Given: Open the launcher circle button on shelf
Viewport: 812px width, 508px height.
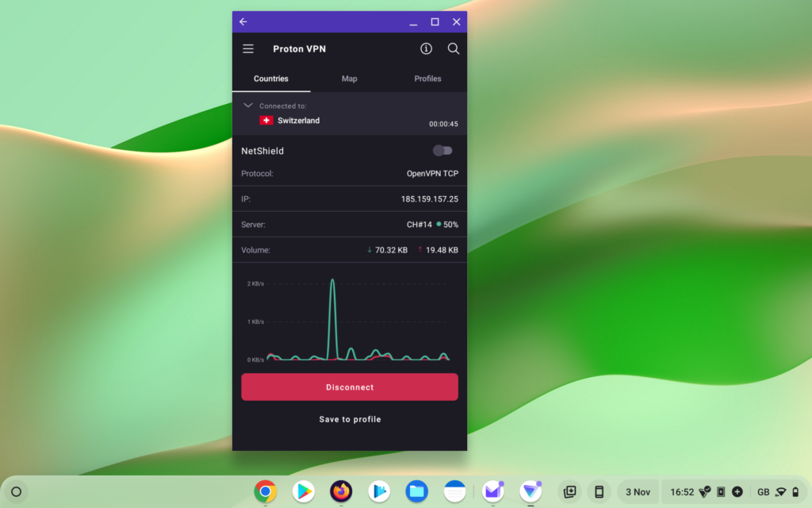Looking at the screenshot, I should (16, 491).
